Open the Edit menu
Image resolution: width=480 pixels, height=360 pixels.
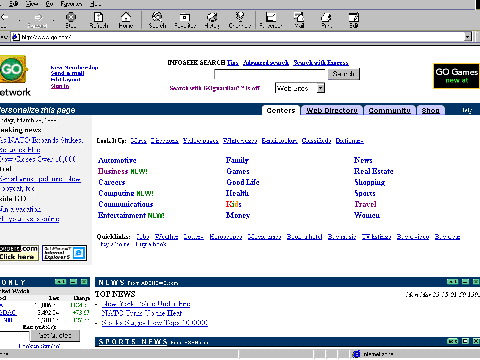pyautogui.click(x=14, y=4)
